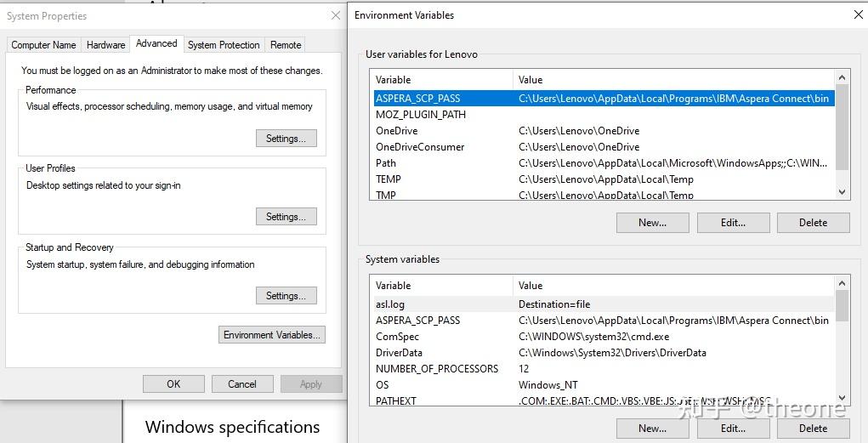Select the ComSpec system variable row
This screenshot has width=868, height=443.
pos(397,337)
